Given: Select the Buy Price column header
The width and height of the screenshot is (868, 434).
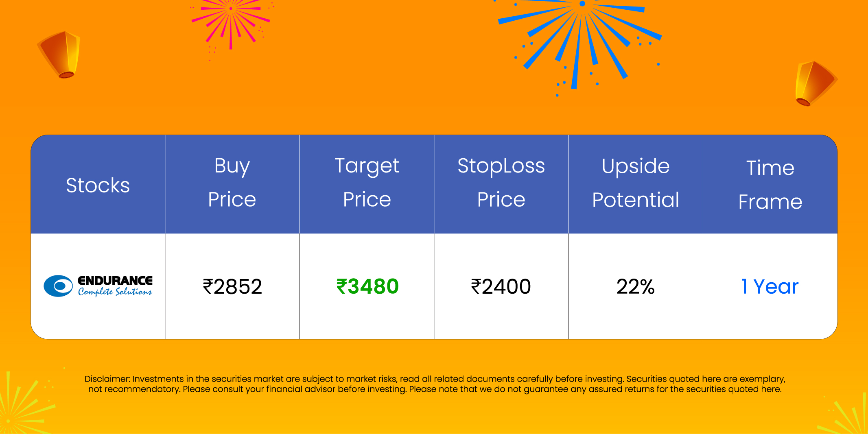Looking at the screenshot, I should tap(232, 183).
